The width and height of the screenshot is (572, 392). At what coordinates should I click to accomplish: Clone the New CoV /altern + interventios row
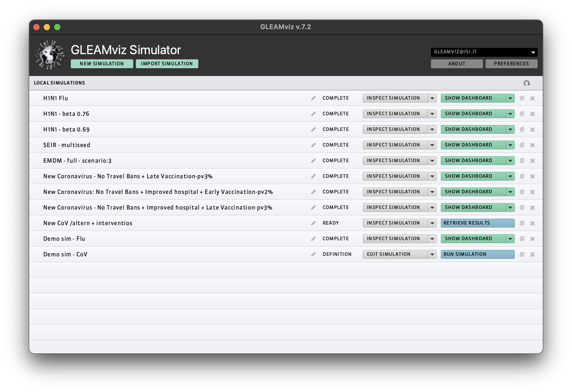click(522, 223)
